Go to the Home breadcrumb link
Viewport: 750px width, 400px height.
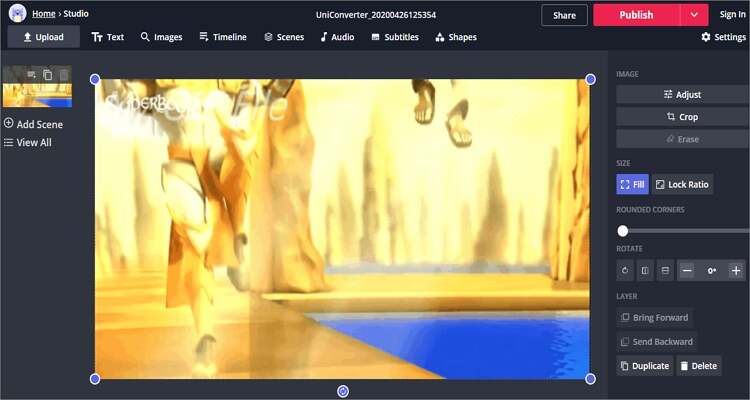click(44, 14)
